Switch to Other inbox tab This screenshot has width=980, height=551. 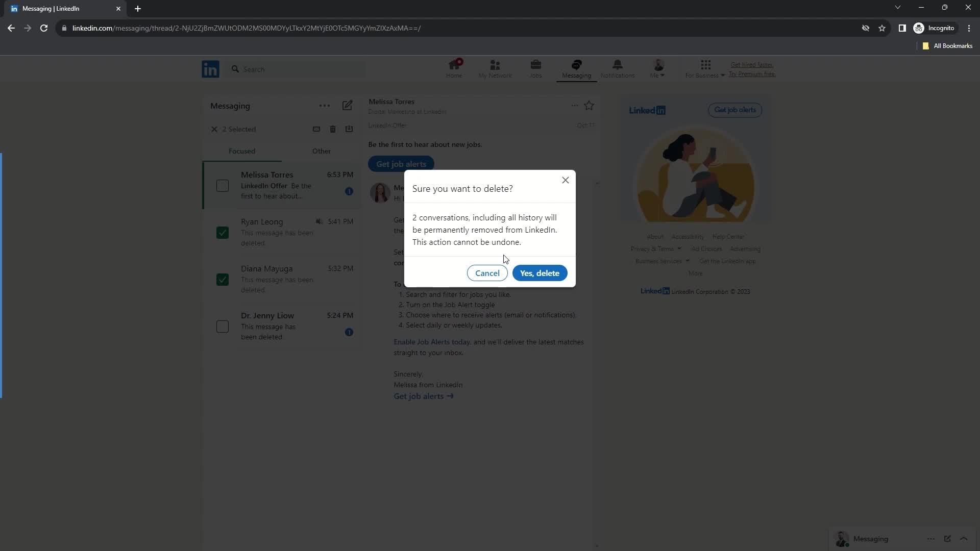(322, 151)
